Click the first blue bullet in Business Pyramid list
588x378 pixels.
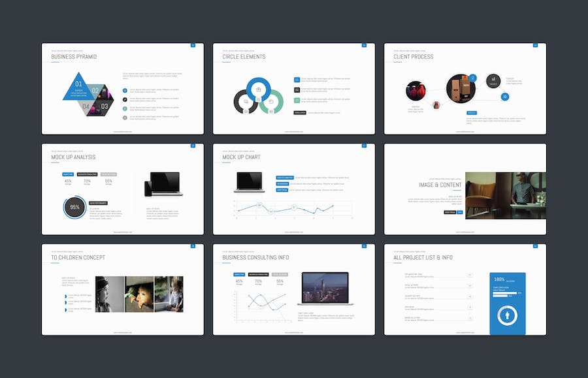tap(125, 90)
